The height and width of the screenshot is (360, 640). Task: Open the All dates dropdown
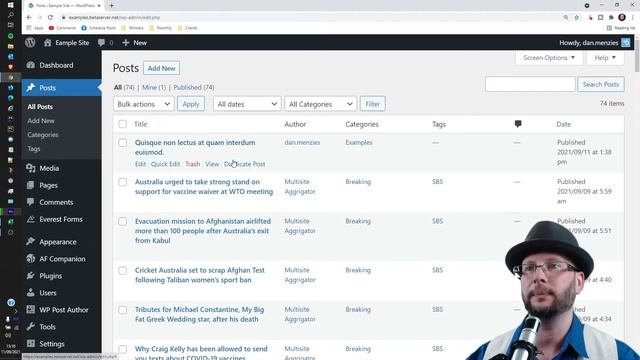point(247,104)
